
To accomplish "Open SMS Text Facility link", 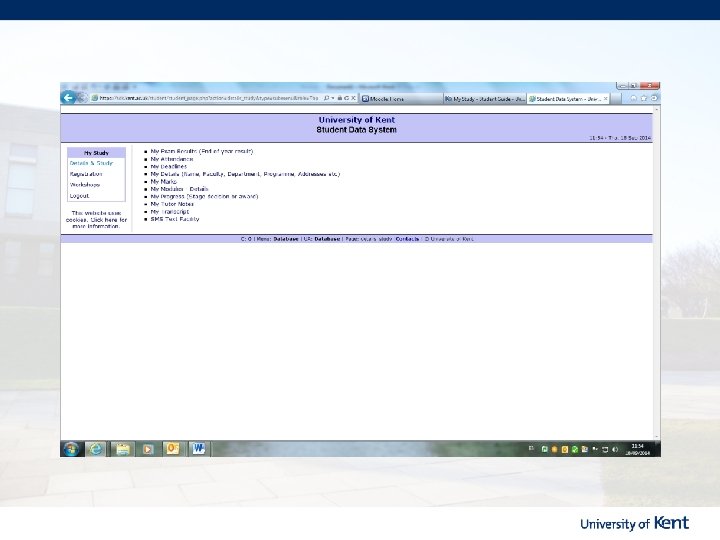I will (175, 219).
